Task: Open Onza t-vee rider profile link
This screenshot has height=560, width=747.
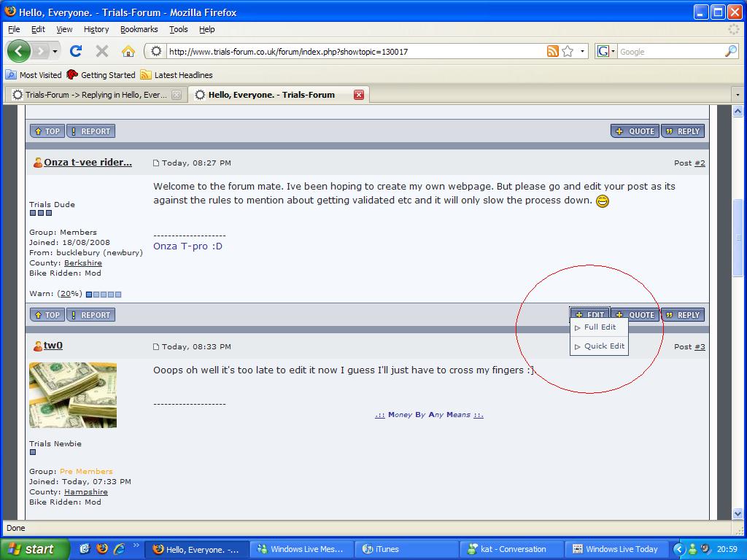Action: point(88,162)
